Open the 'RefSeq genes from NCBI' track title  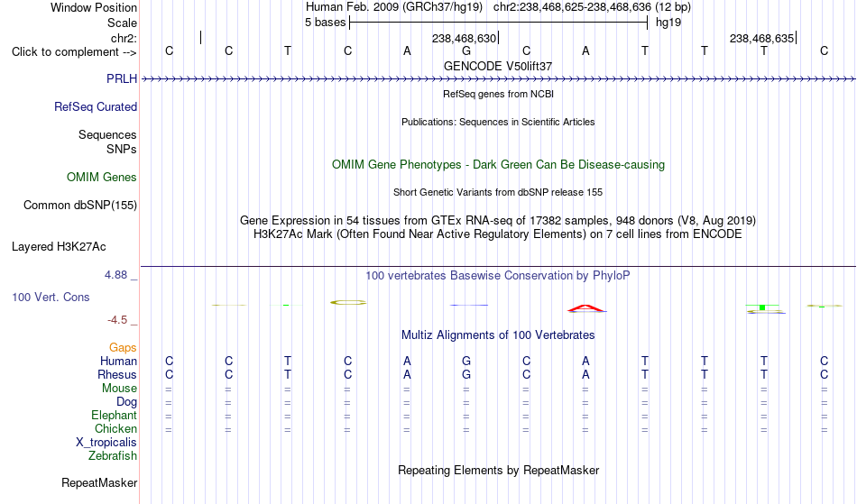(x=498, y=94)
